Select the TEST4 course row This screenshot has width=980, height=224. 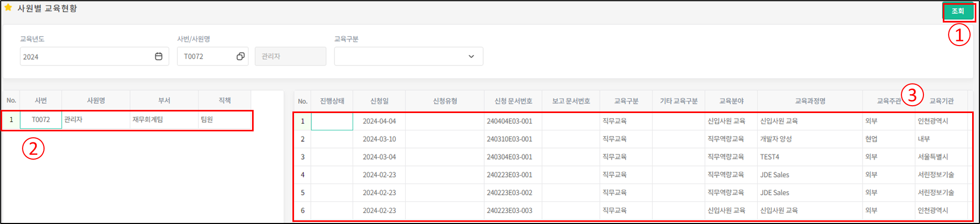click(770, 157)
